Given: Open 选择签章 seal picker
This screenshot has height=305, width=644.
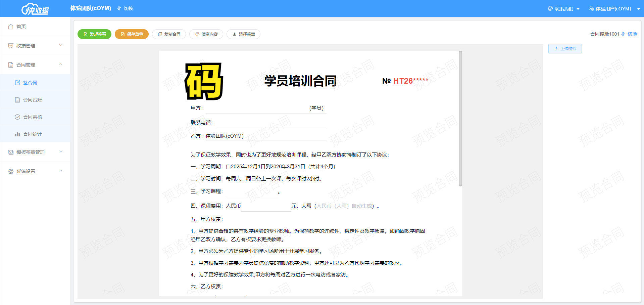Looking at the screenshot, I should (x=243, y=34).
